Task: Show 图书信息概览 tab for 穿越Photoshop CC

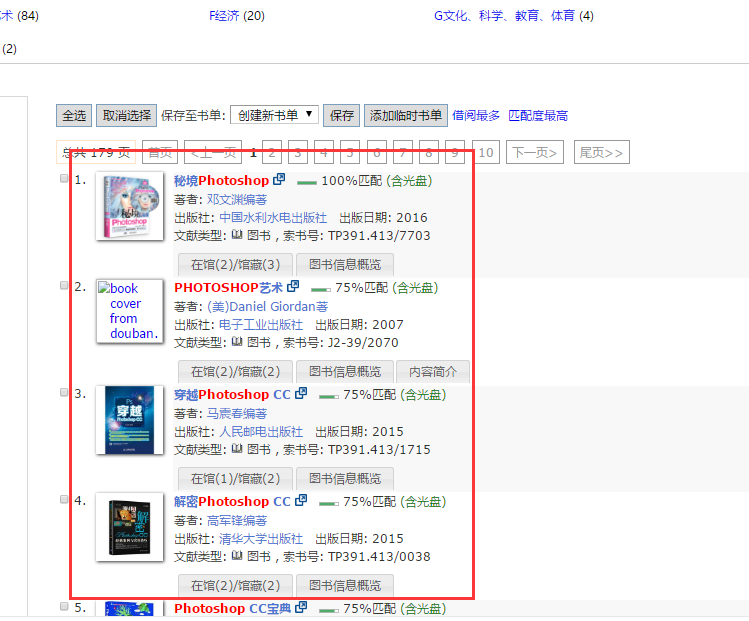Action: point(345,478)
